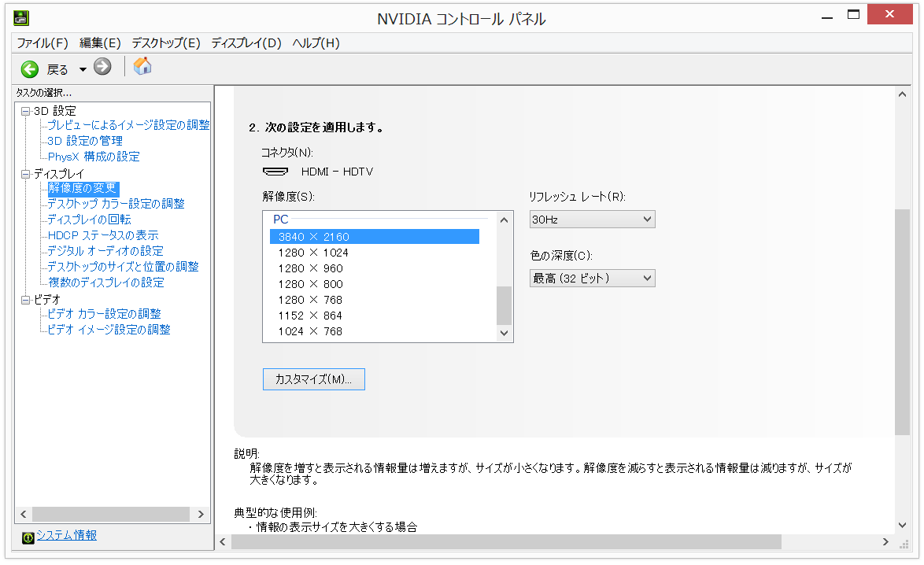Collapse the 3D 設定 tree node

click(25, 111)
